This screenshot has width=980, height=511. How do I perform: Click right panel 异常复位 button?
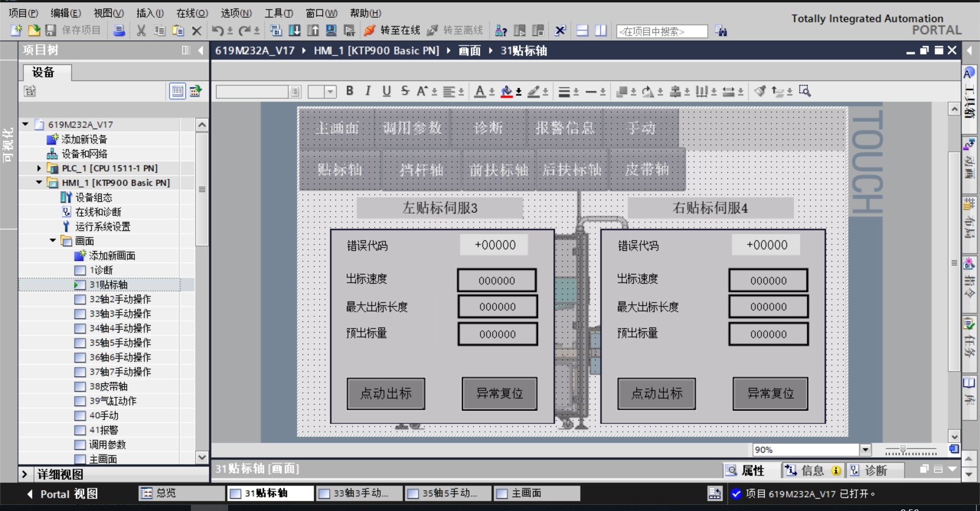(x=771, y=394)
